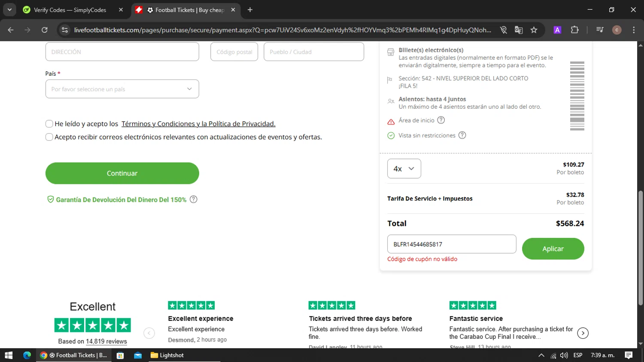Click the page vertical scrollbar thumb

pyautogui.click(x=640, y=248)
